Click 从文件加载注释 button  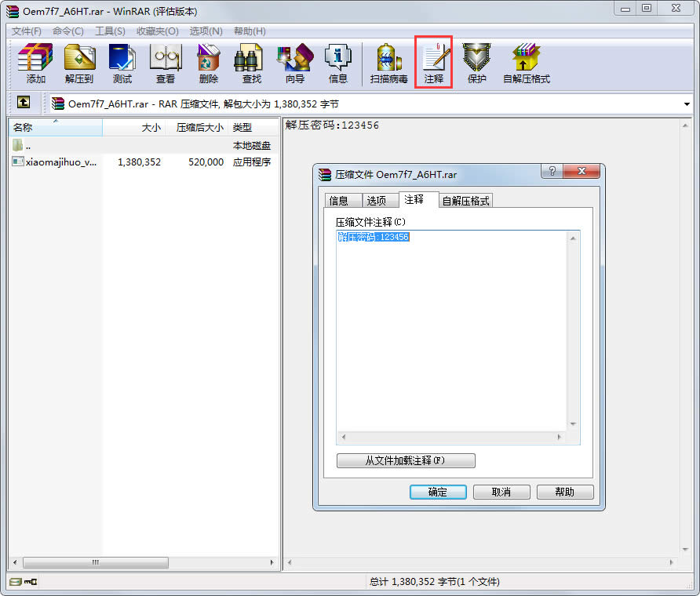[406, 460]
